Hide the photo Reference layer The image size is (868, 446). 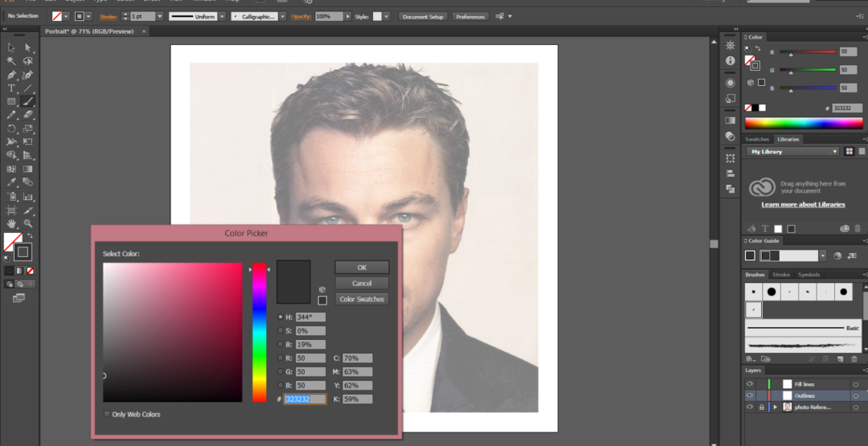pos(750,407)
